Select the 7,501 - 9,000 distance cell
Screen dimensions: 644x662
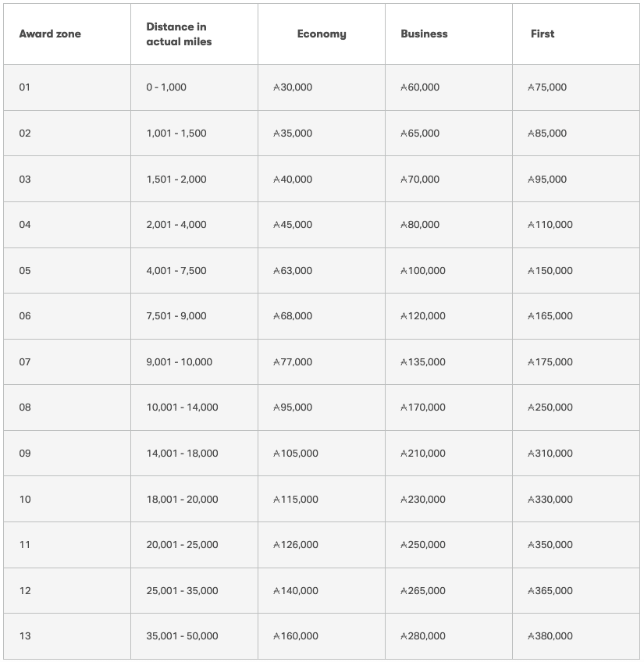pos(176,316)
